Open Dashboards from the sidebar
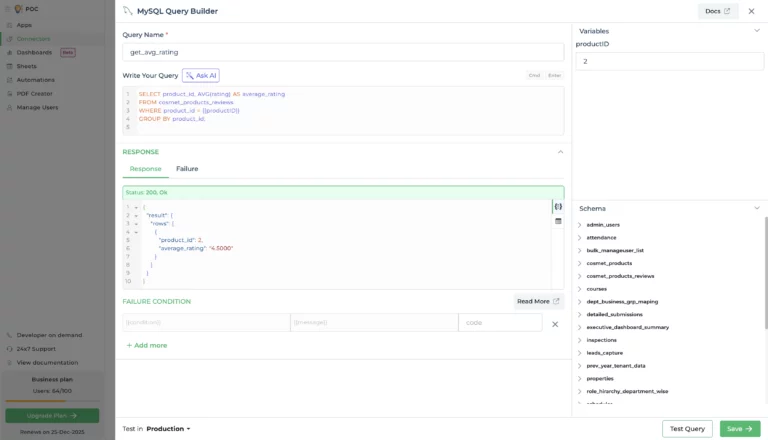Viewport: 768px width, 440px height. pos(34,52)
